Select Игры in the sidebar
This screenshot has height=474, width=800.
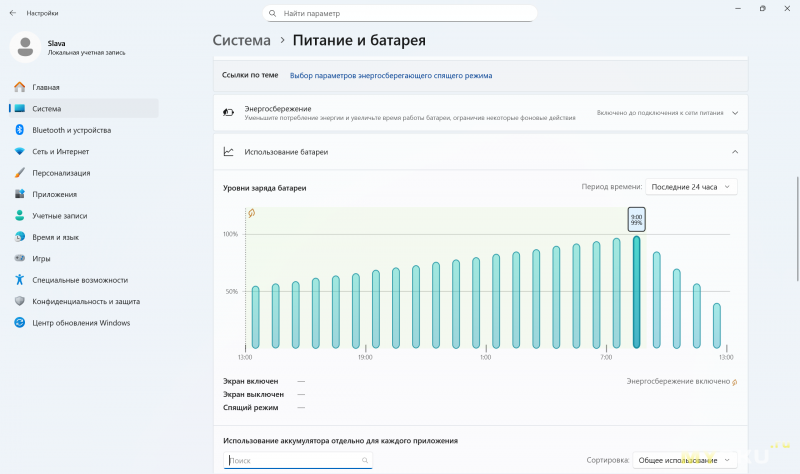(41, 258)
